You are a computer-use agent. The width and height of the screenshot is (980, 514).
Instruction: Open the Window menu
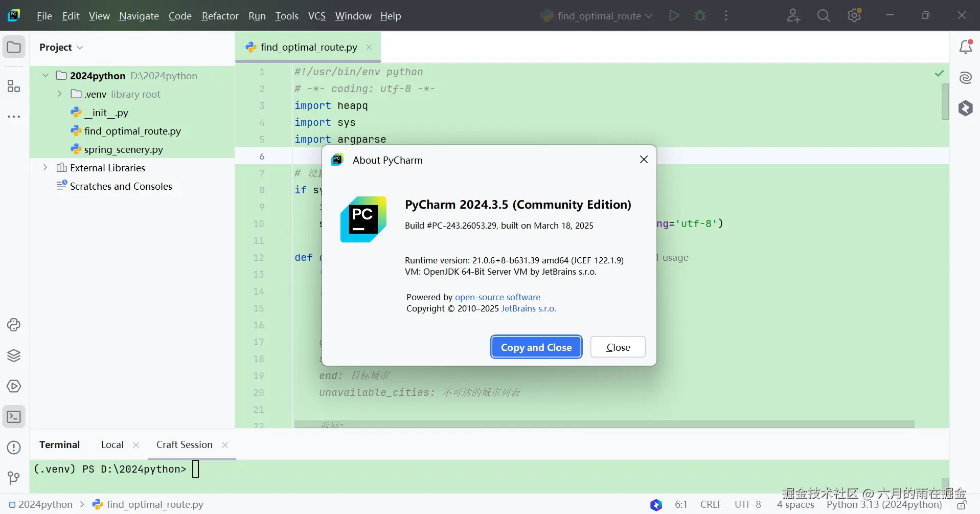tap(353, 16)
